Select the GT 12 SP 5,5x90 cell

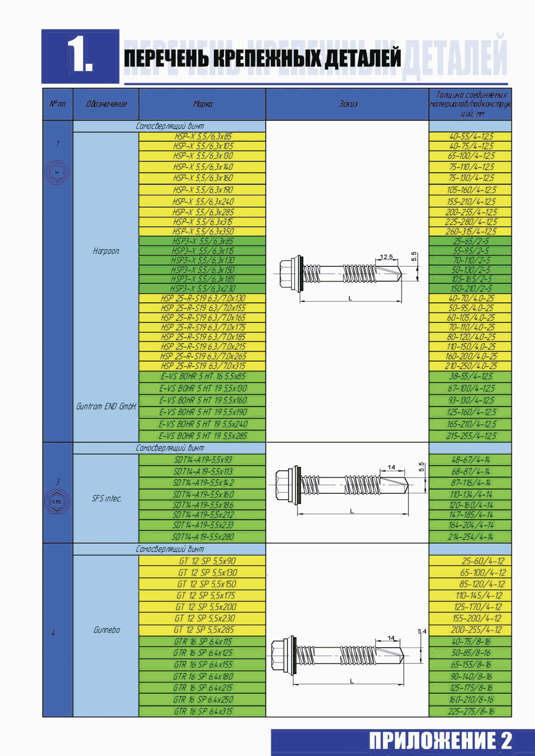click(202, 561)
